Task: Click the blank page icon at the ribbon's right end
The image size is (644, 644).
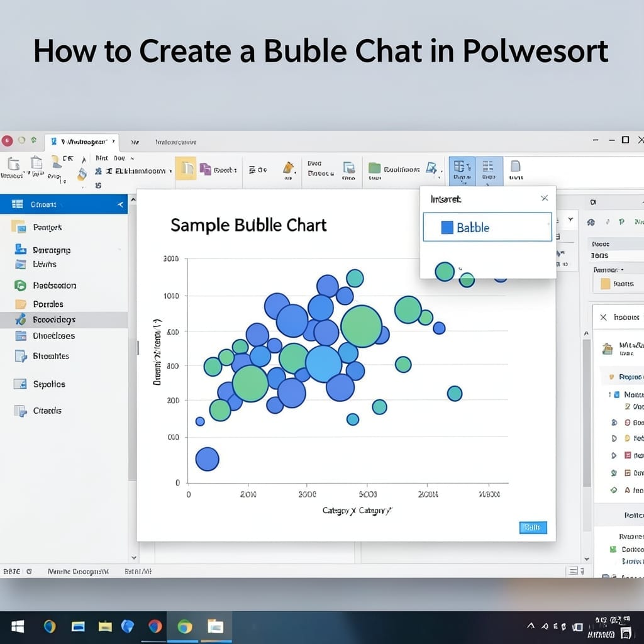Action: [516, 166]
